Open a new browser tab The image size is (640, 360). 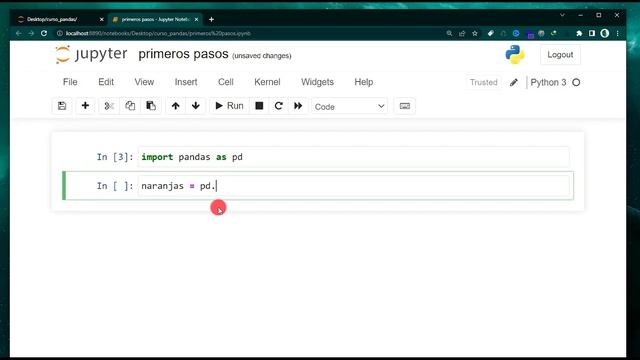tap(211, 19)
